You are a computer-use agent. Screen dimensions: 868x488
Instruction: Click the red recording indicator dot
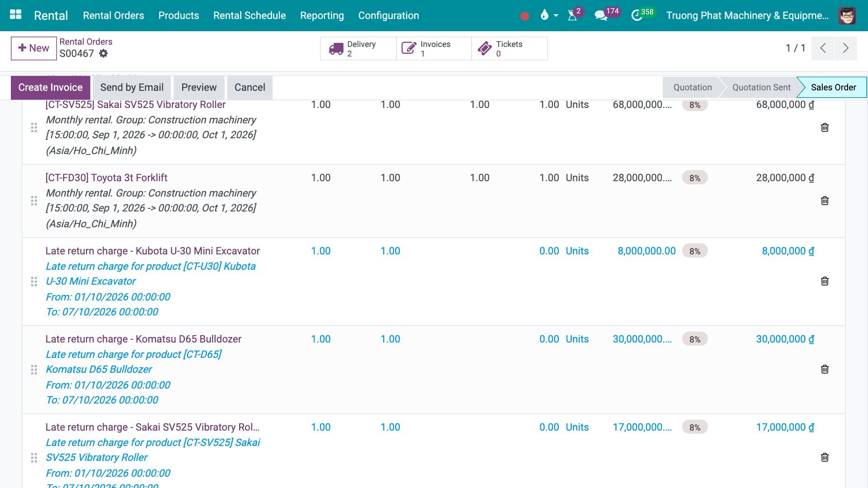pos(524,16)
